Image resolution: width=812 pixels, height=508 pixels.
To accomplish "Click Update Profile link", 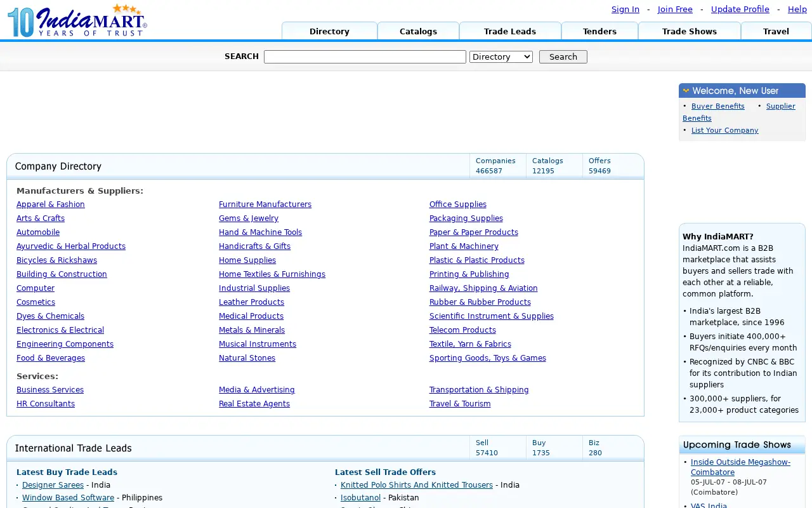I will pos(740,10).
